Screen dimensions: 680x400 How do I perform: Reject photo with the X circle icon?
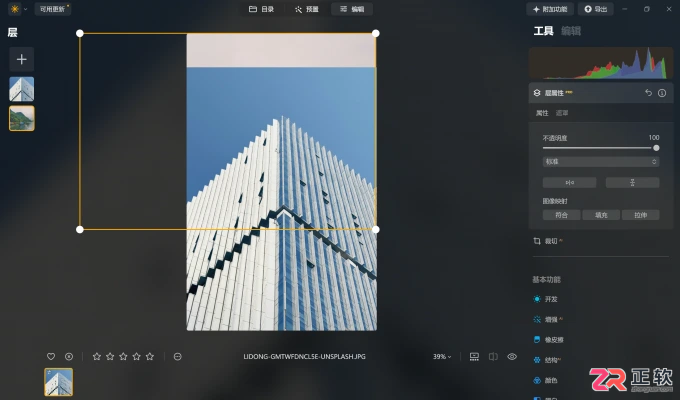pos(69,357)
